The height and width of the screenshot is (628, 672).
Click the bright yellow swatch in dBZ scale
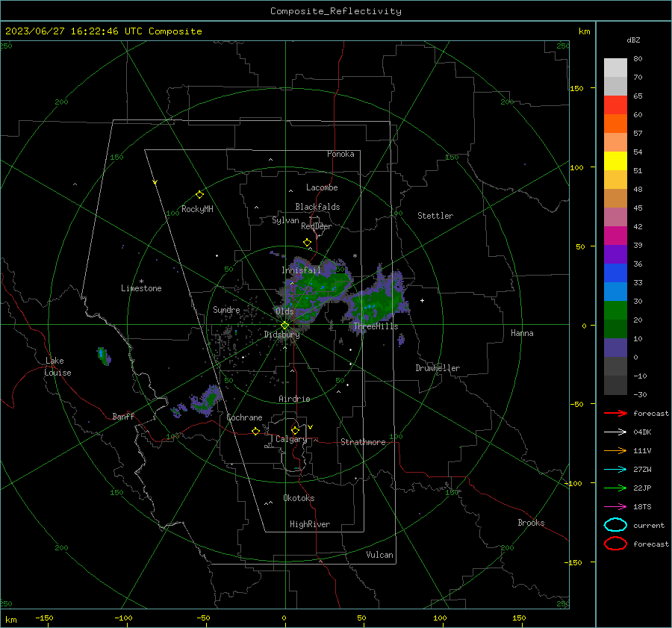(x=615, y=161)
